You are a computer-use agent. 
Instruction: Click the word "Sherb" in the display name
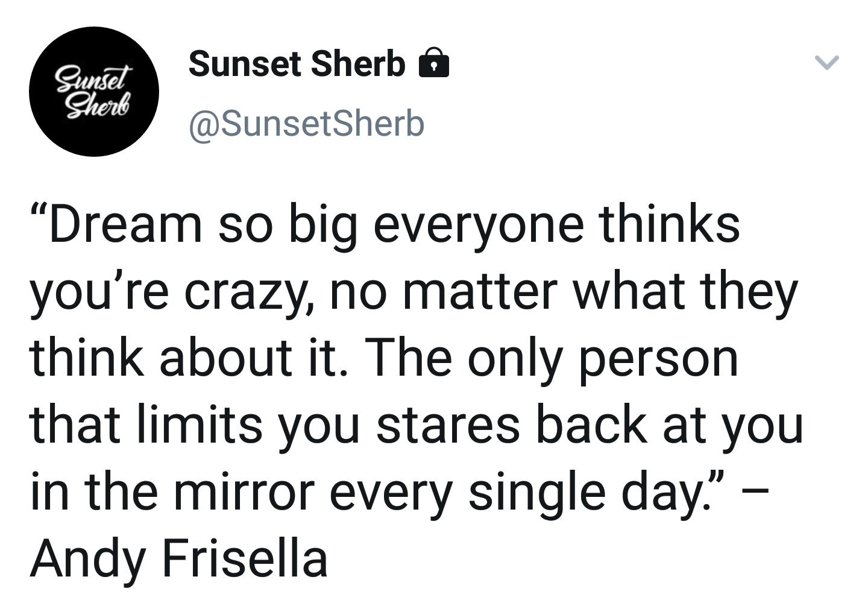pyautogui.click(x=359, y=63)
